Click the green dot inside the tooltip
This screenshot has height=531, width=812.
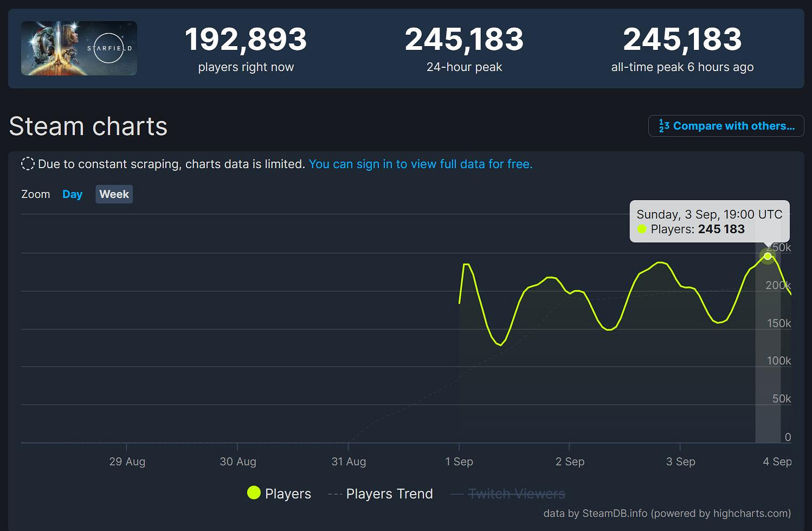(x=642, y=229)
